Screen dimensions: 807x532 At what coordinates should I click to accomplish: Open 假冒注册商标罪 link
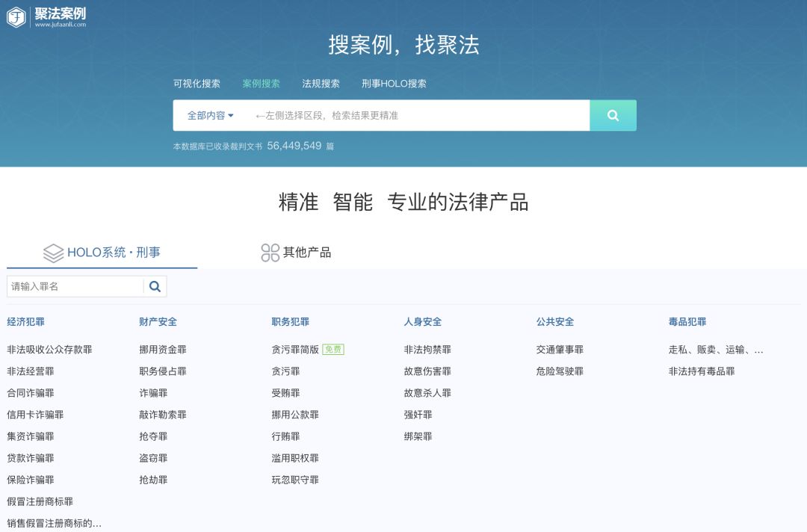[x=40, y=501]
